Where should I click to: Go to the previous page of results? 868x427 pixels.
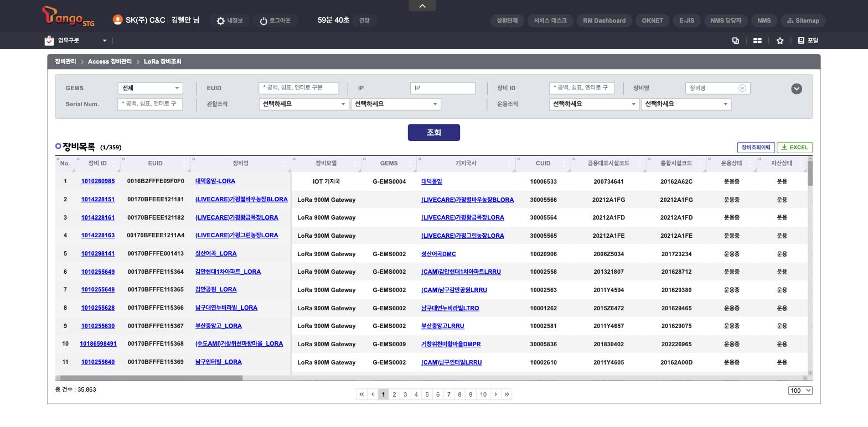373,394
